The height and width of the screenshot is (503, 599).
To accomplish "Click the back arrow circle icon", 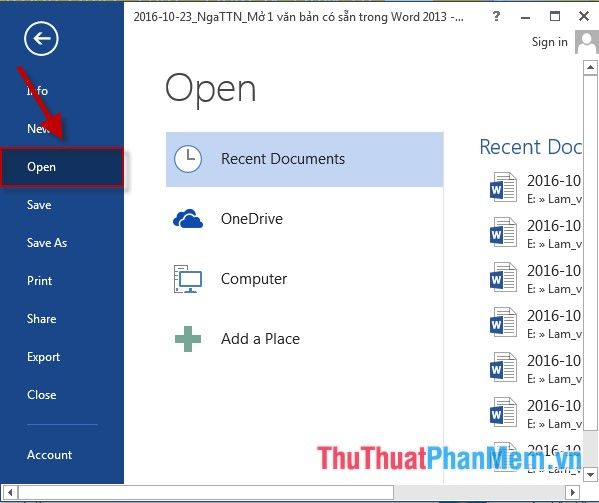I will [41, 39].
